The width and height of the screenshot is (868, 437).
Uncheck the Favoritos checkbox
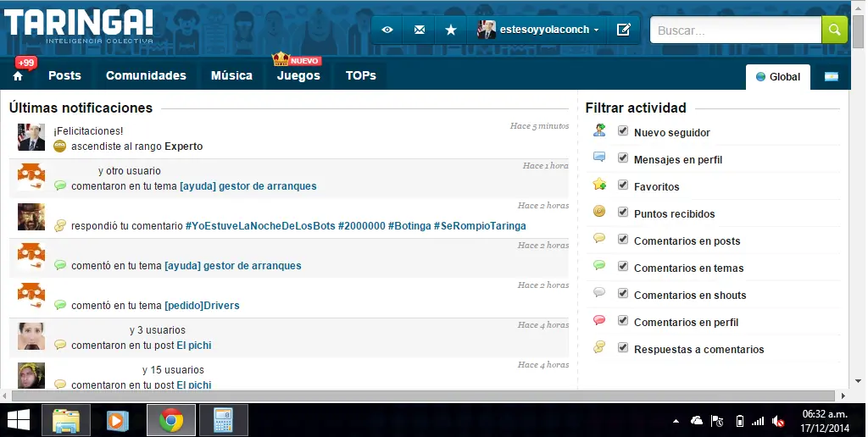(623, 185)
